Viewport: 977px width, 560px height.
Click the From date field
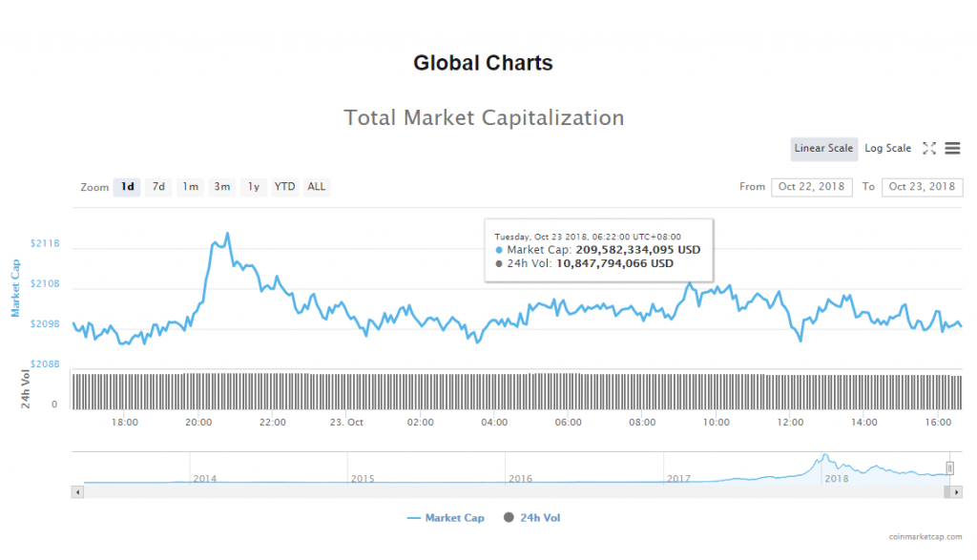[x=812, y=187]
